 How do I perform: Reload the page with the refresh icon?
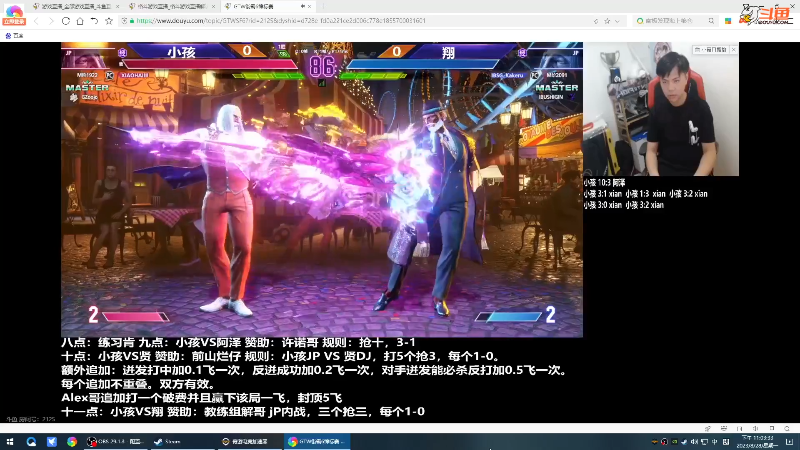65,21
